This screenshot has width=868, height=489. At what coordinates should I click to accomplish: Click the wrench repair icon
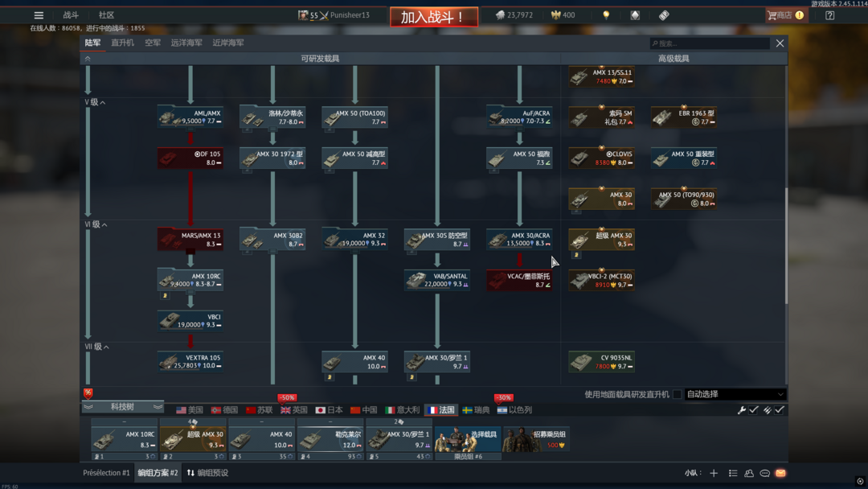point(741,410)
